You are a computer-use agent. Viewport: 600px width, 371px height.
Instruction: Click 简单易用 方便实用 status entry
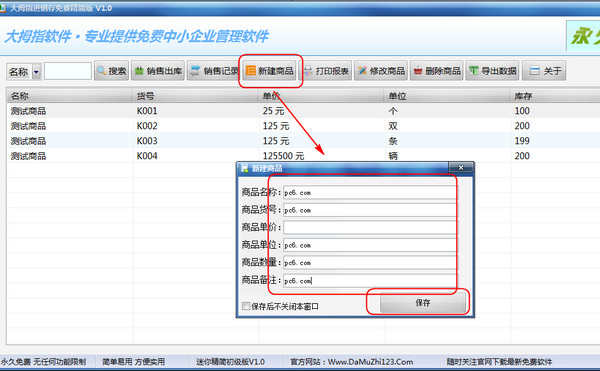pos(134,362)
